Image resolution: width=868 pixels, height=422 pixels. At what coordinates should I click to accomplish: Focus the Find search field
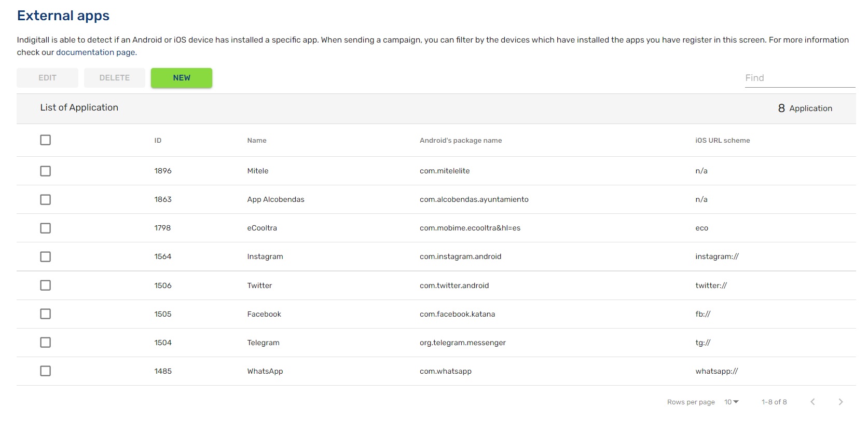pyautogui.click(x=800, y=78)
